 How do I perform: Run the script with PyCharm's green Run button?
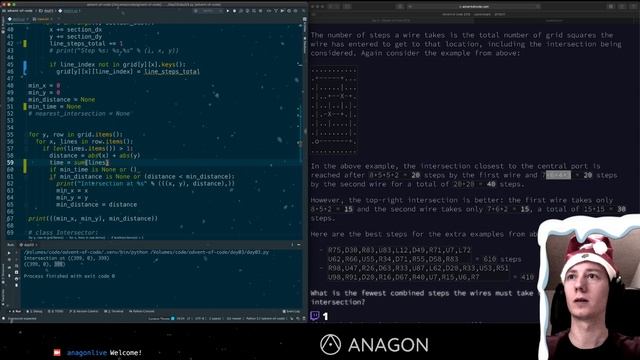point(228,11)
